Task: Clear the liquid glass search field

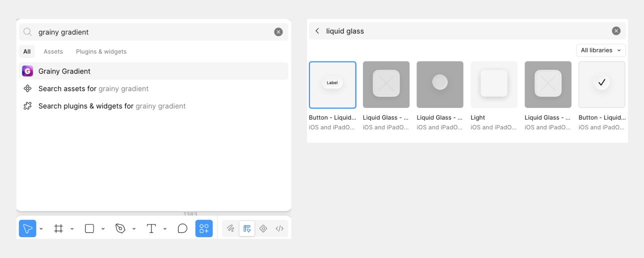Action: click(616, 31)
